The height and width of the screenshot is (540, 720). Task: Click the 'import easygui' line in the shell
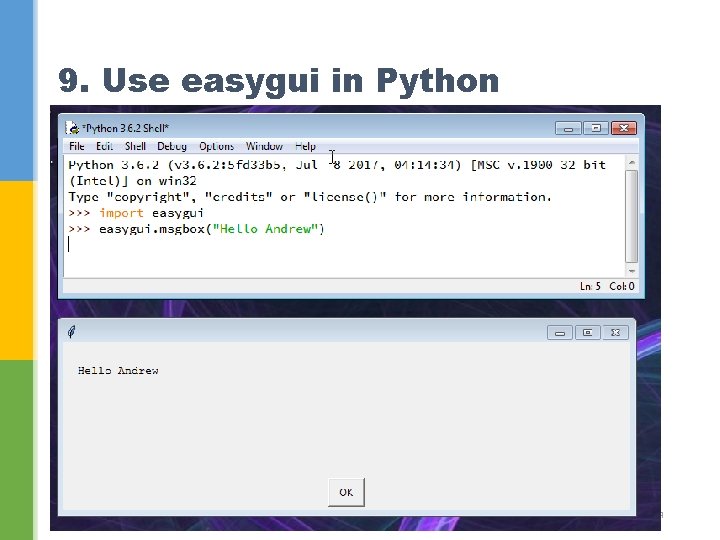click(x=136, y=213)
